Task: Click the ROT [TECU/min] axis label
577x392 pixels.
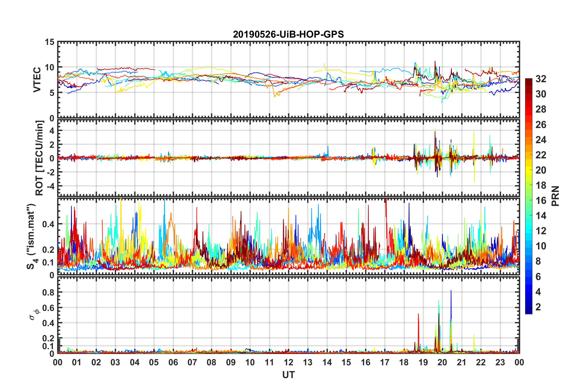Action: (x=39, y=158)
